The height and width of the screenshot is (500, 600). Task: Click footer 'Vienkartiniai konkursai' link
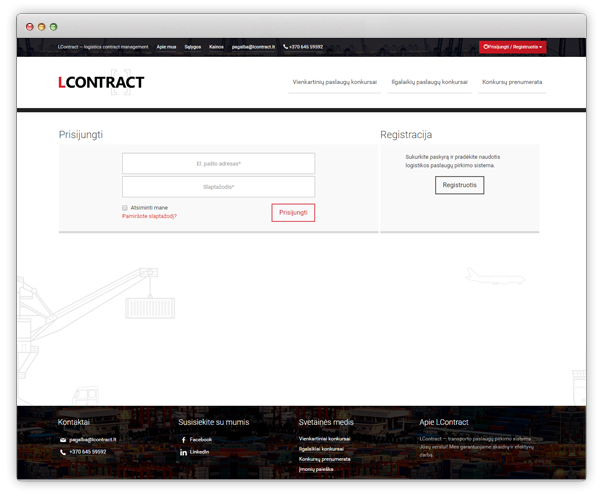click(324, 439)
